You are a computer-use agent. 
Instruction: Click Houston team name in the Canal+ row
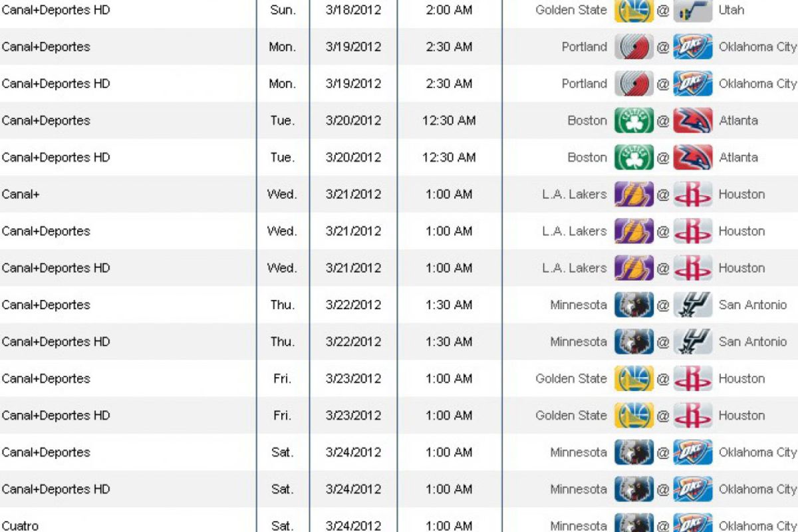click(x=741, y=194)
